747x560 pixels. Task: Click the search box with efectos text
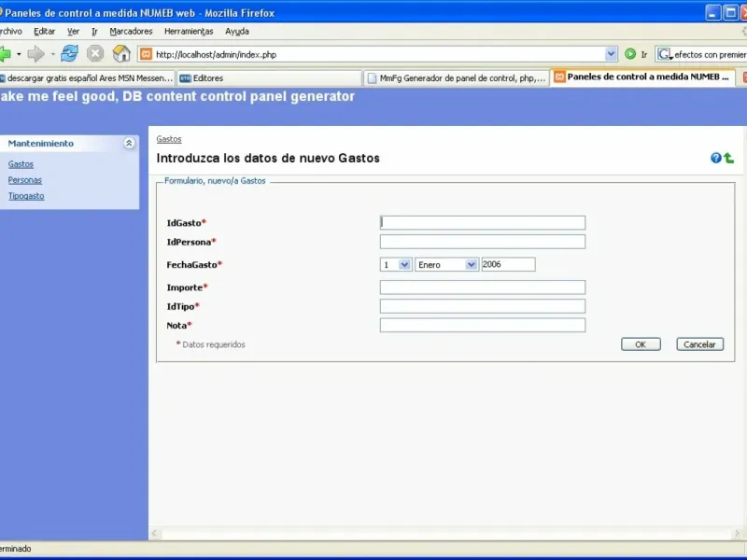click(x=710, y=55)
